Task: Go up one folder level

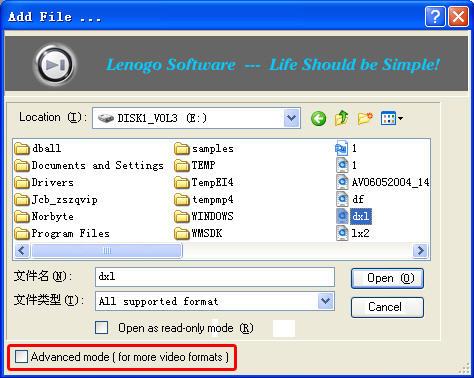Action: coord(342,118)
